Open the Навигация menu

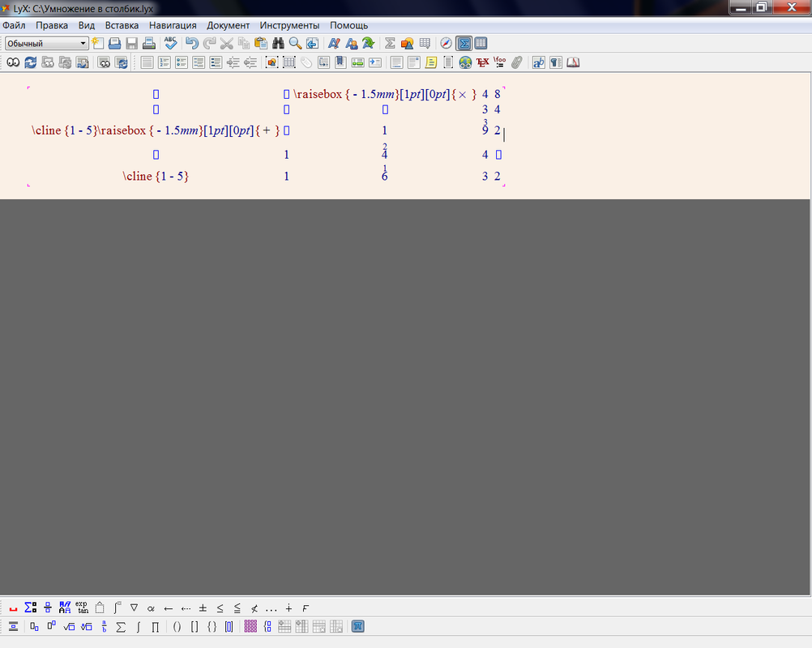[x=173, y=25]
